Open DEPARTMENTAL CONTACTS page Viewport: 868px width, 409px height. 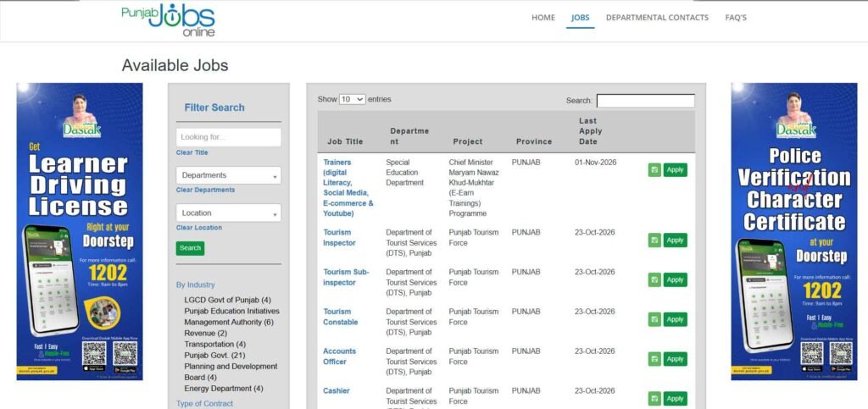click(x=657, y=18)
